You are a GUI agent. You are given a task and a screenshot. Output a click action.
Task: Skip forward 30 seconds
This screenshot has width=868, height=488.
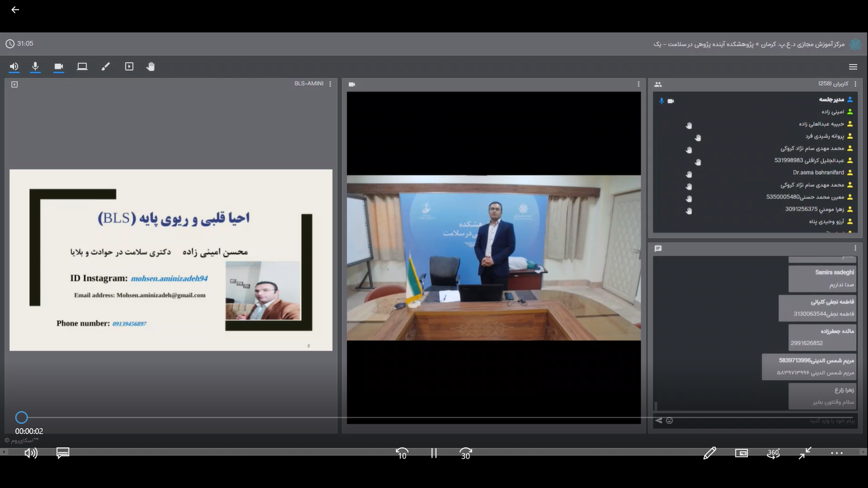click(466, 453)
